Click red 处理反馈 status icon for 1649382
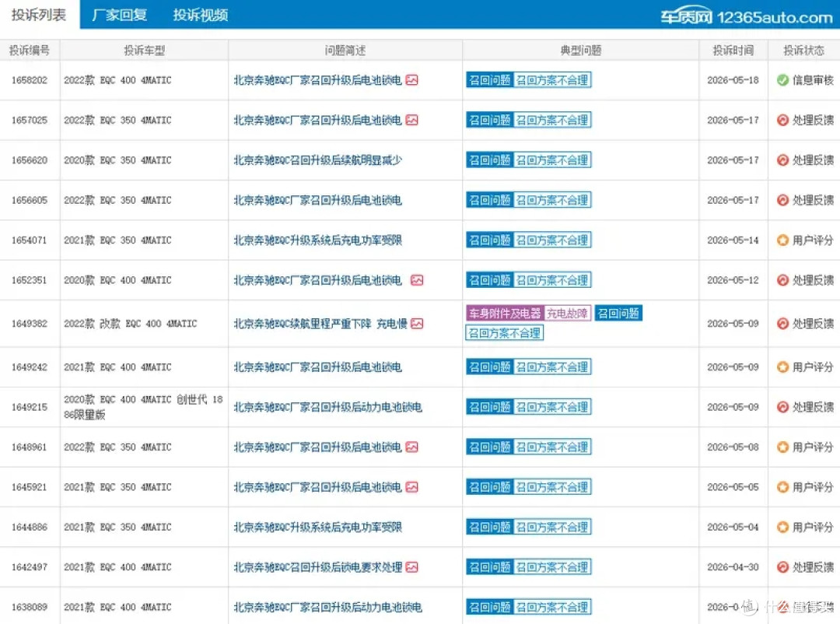Viewport: 840px width, 624px height. (782, 323)
